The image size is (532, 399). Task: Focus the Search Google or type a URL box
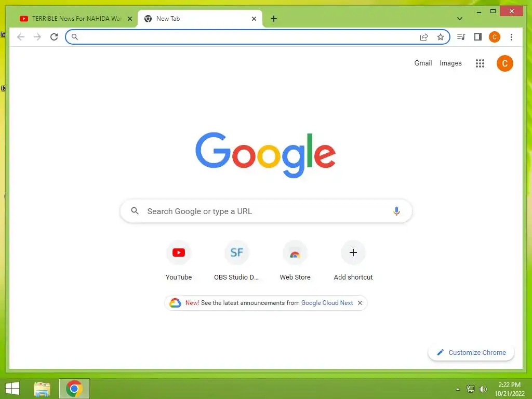pyautogui.click(x=266, y=211)
